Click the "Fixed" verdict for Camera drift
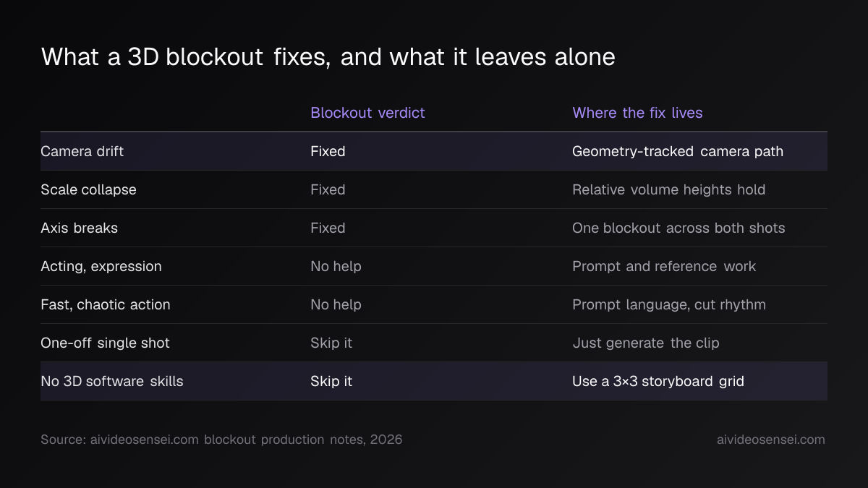The height and width of the screenshot is (488, 868). click(328, 151)
